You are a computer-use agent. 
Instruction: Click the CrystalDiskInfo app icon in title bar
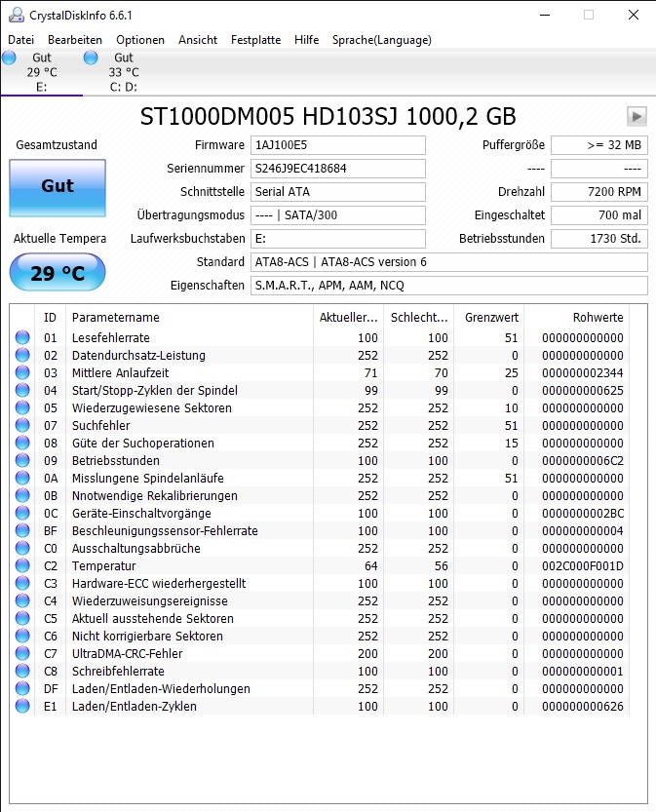pyautogui.click(x=16, y=15)
